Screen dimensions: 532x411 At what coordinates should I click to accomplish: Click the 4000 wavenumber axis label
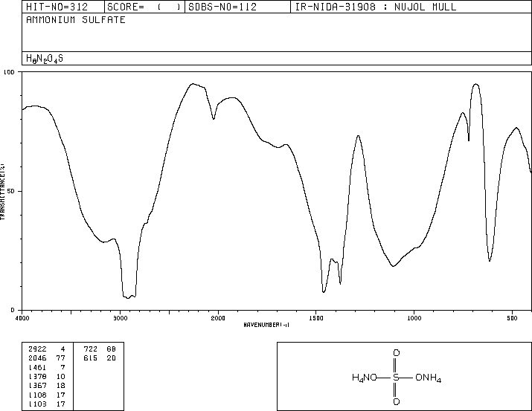pos(22,318)
